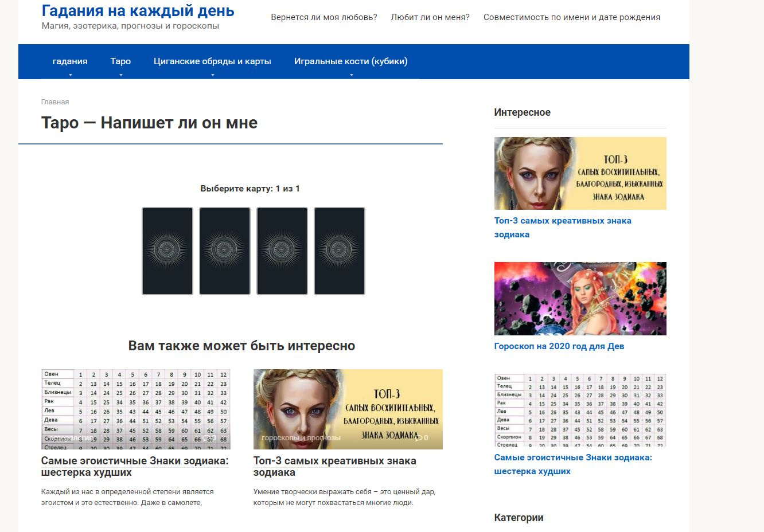Click "Интересное" sidebar heading
This screenshot has height=532, width=764.
pos(523,112)
